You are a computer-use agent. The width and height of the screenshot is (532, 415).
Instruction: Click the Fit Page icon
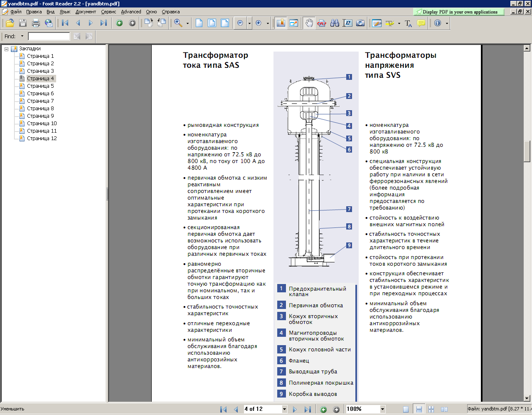click(212, 23)
